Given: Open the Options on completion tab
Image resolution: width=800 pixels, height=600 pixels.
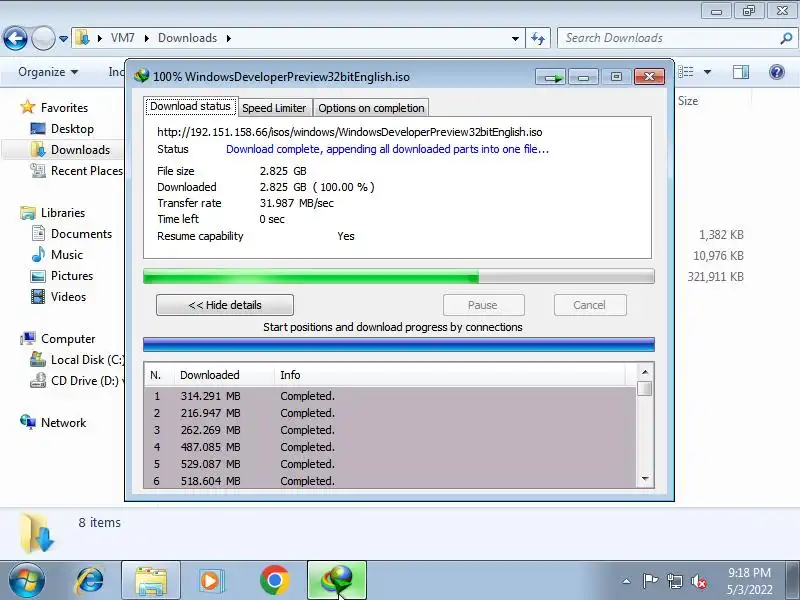Looking at the screenshot, I should (371, 108).
